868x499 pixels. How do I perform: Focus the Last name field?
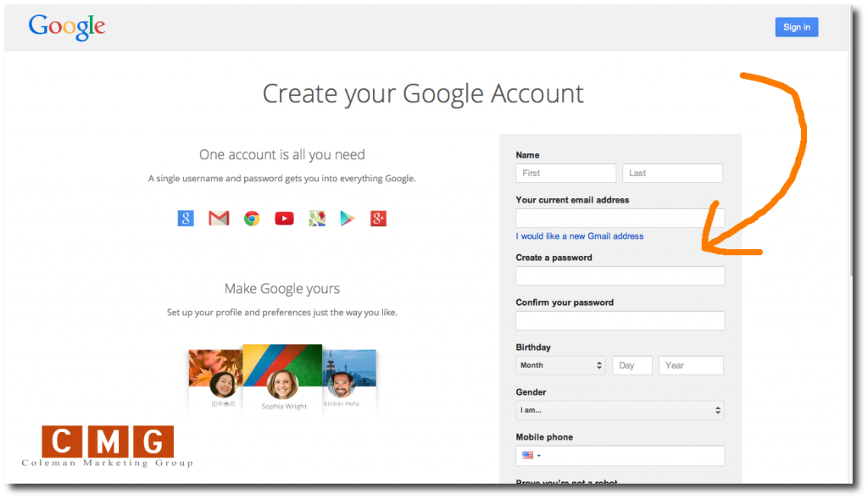672,173
